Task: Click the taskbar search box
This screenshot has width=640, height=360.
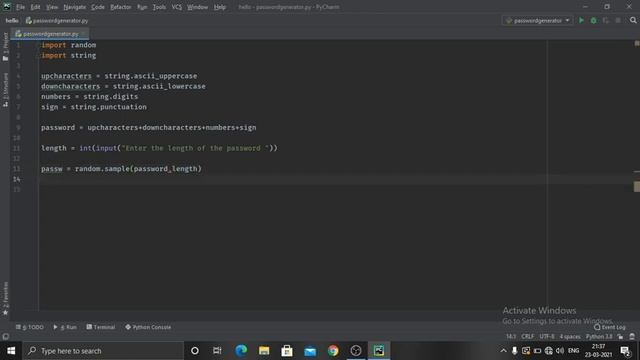Action: point(103,351)
